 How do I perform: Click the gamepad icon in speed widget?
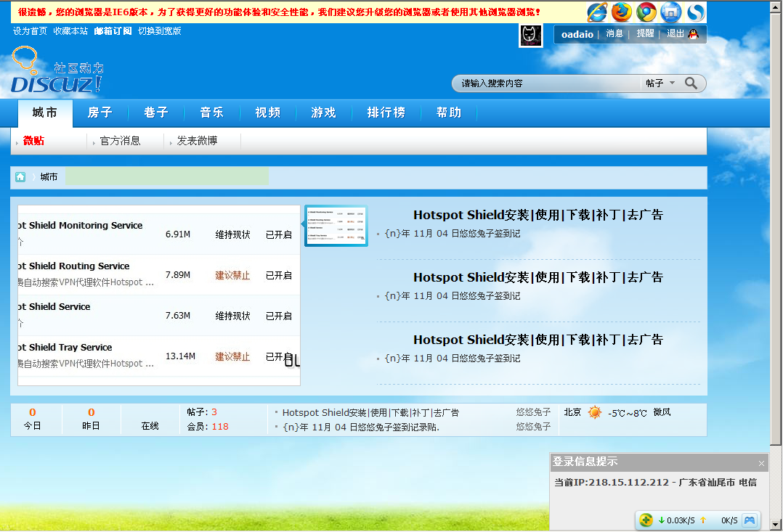point(750,520)
